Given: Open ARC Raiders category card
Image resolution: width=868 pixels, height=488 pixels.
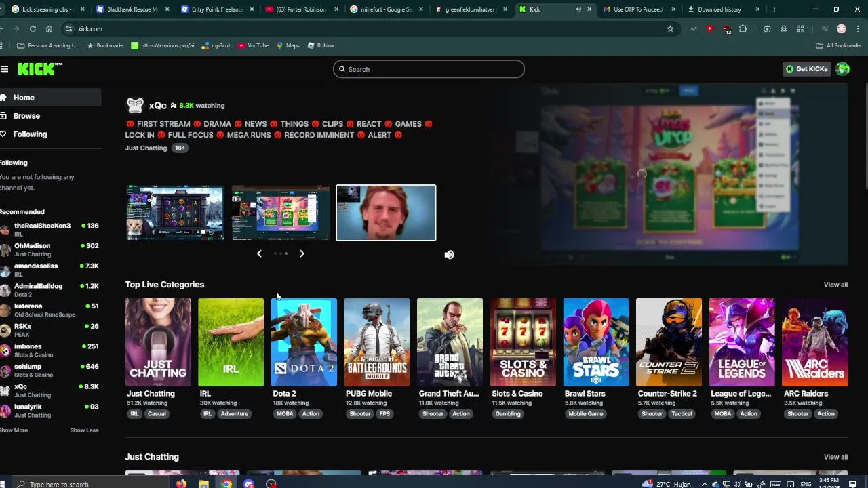Looking at the screenshot, I should coord(815,342).
